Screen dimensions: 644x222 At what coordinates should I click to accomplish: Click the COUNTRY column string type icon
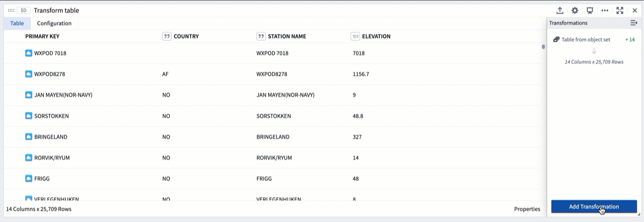point(166,36)
